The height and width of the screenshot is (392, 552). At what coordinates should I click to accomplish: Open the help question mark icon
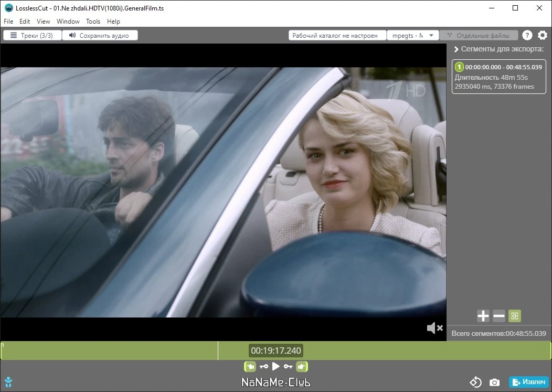pos(527,35)
